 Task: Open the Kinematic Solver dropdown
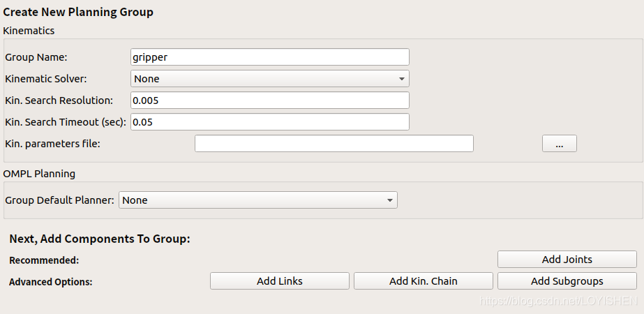pos(269,79)
